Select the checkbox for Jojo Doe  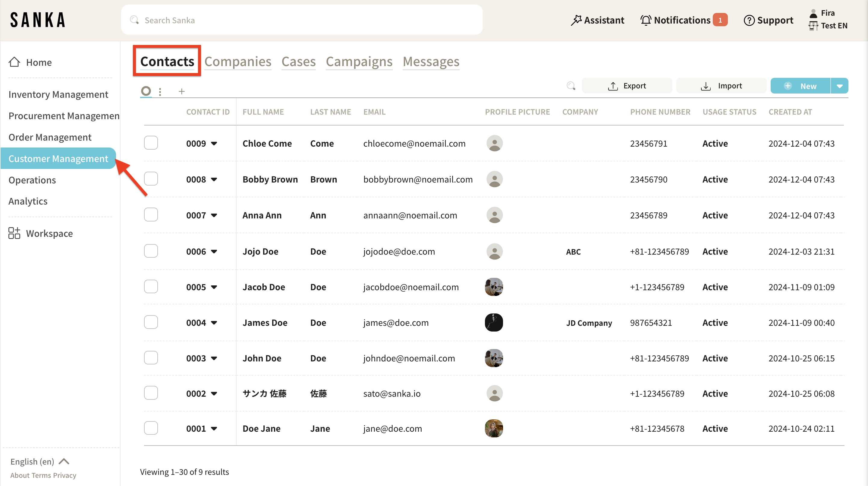tap(151, 251)
